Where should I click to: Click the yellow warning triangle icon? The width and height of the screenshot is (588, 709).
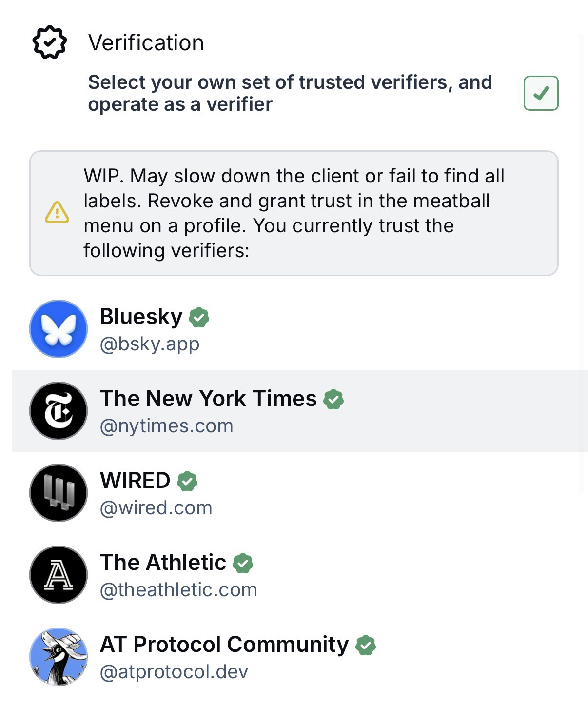(x=57, y=212)
